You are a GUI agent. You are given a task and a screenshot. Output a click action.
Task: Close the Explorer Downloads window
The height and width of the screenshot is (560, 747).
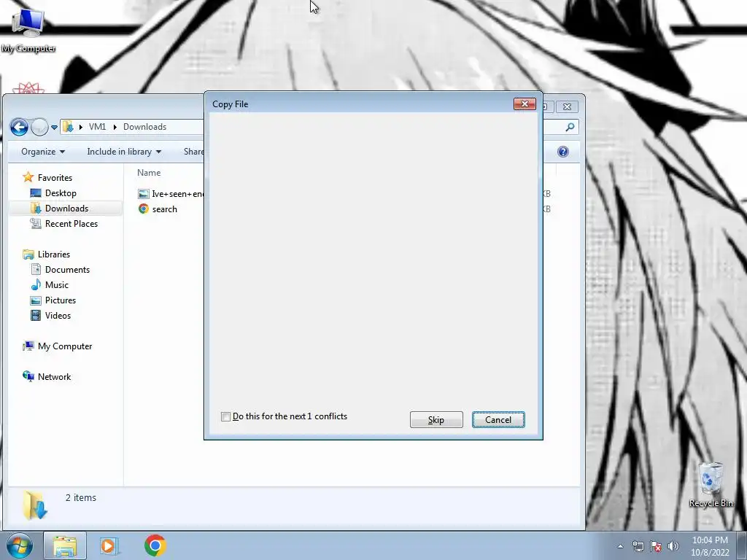[x=567, y=106]
